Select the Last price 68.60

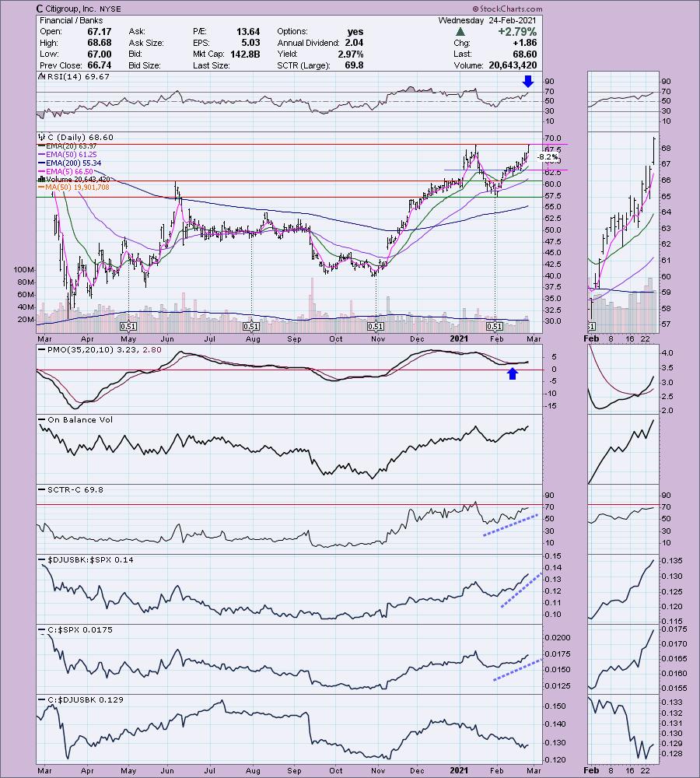click(524, 54)
